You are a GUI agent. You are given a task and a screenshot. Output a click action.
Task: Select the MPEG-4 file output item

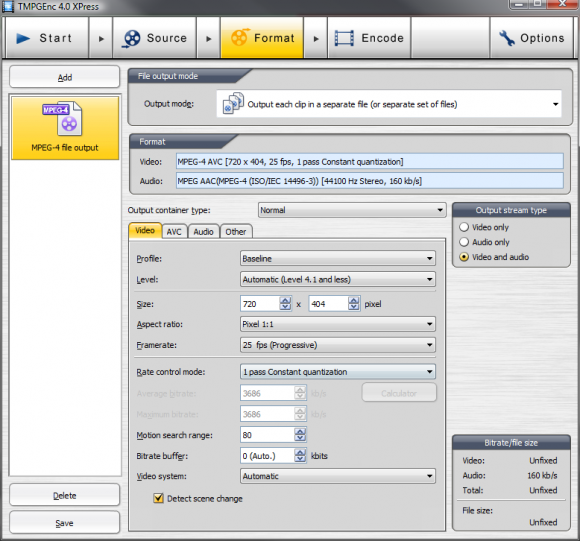[x=65, y=128]
